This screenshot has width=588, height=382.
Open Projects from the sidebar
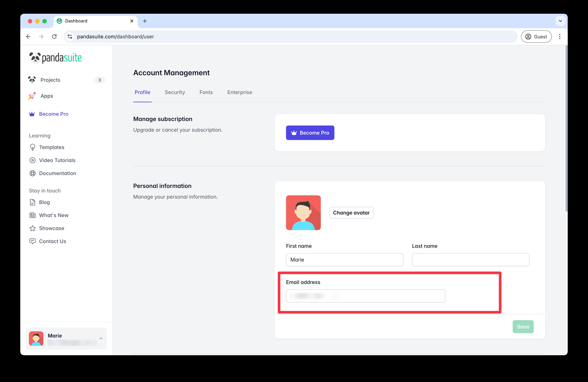[50, 80]
